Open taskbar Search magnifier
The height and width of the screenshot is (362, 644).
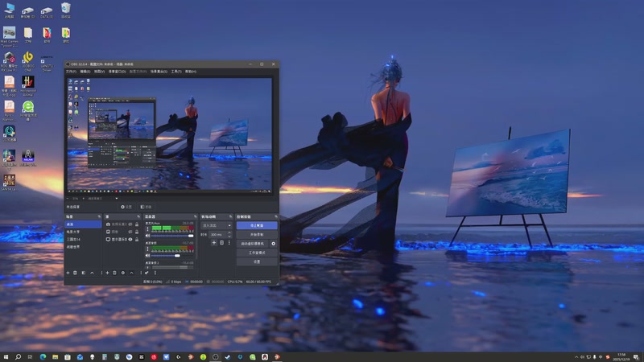coord(18,356)
